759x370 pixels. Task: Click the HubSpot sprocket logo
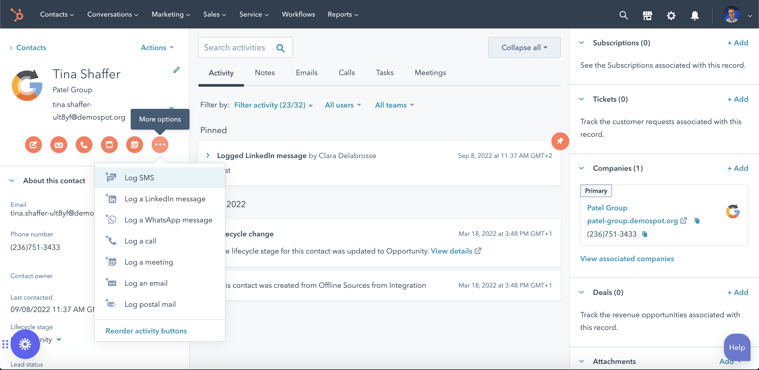tap(17, 15)
